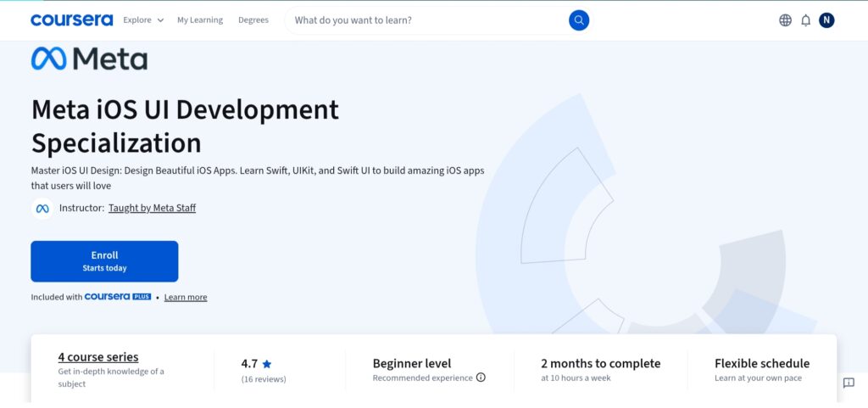The image size is (868, 408).
Task: Open the Learn more link
Action: pos(186,297)
